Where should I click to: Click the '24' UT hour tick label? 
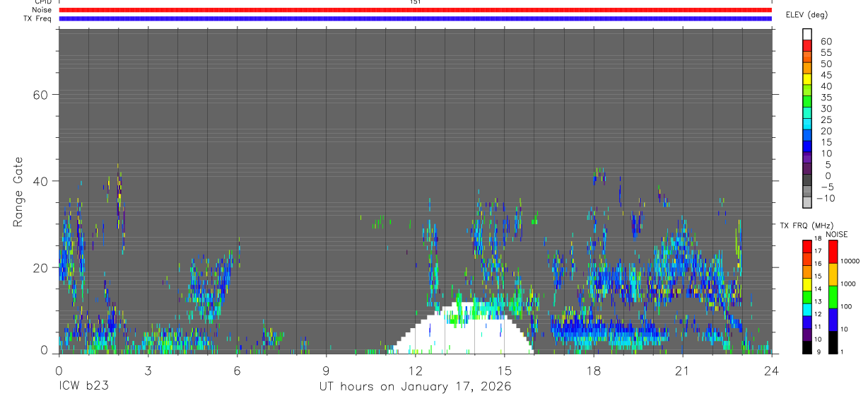point(772,370)
